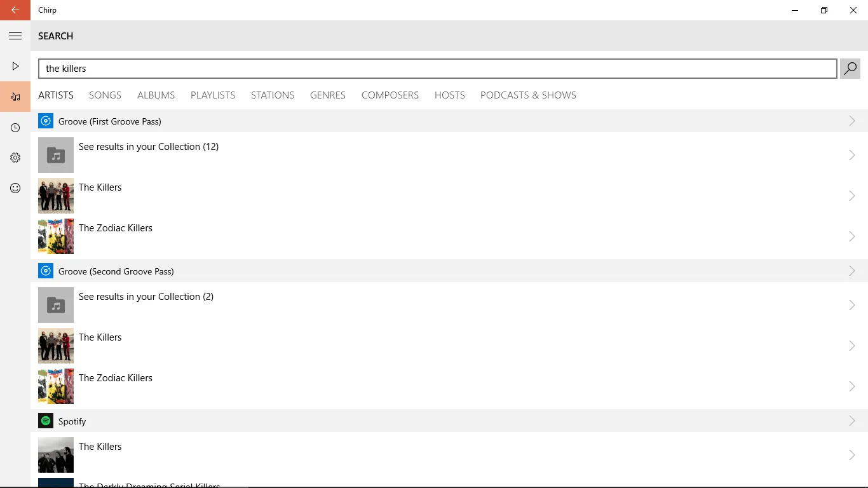
Task: Minimize the Chirp window
Action: pos(795,10)
